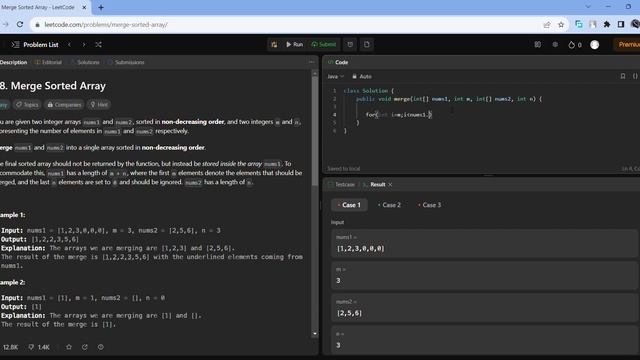This screenshot has width=640, height=360.
Task: Open a new browser tab
Action: point(101,7)
